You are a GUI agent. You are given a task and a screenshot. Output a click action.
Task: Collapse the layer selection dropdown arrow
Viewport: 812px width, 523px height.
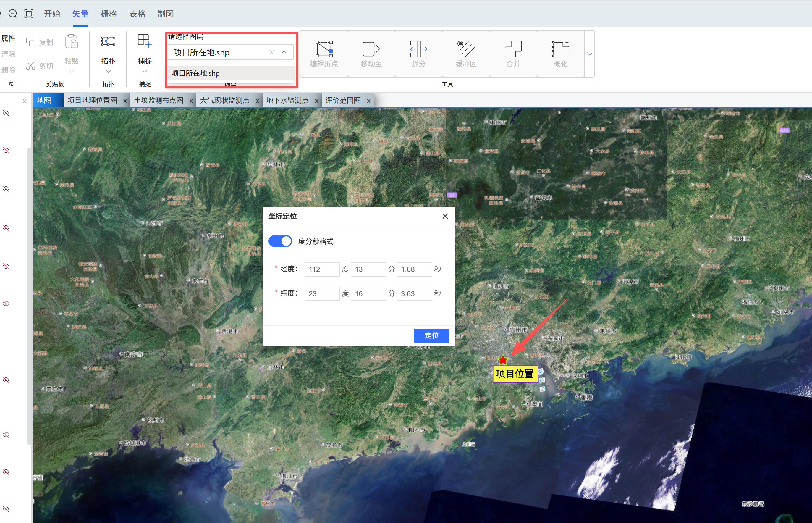pyautogui.click(x=284, y=52)
